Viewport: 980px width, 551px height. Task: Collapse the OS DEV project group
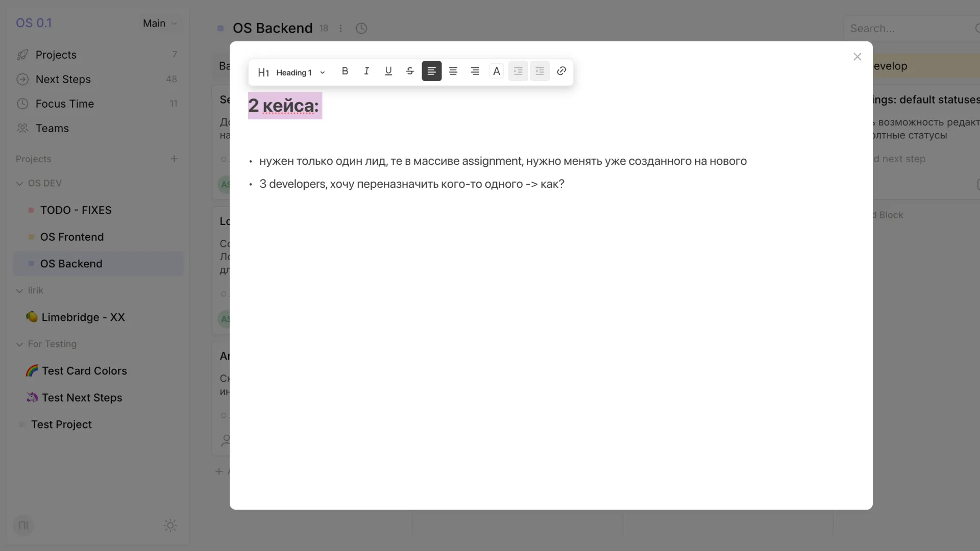pyautogui.click(x=19, y=183)
